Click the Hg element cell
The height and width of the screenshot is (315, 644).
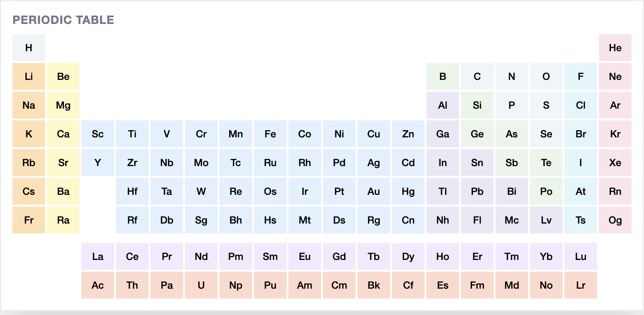pos(408,191)
